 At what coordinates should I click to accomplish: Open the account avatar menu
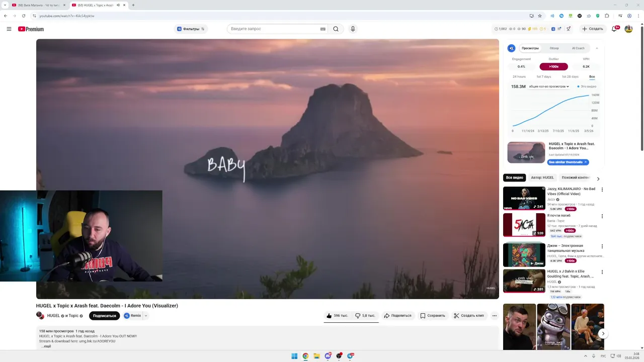(x=628, y=29)
